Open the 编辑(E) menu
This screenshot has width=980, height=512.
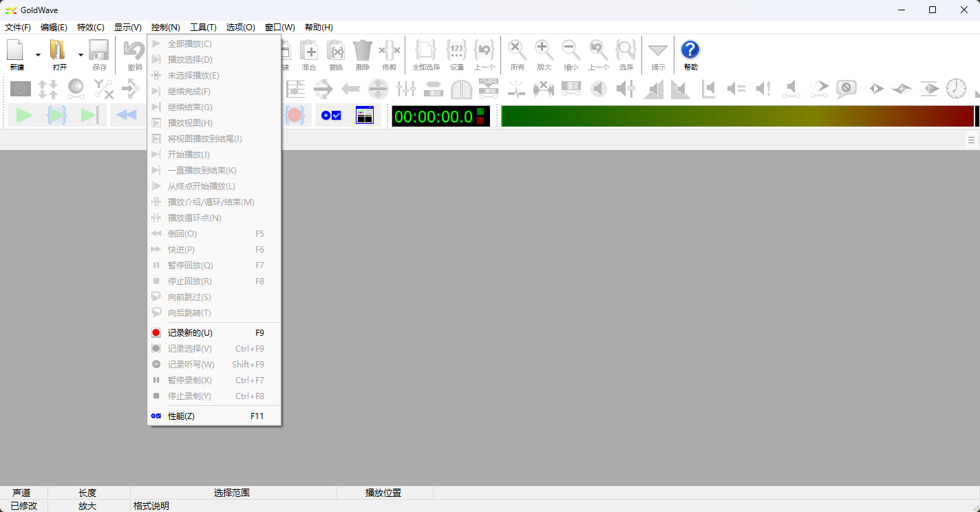pos(54,28)
